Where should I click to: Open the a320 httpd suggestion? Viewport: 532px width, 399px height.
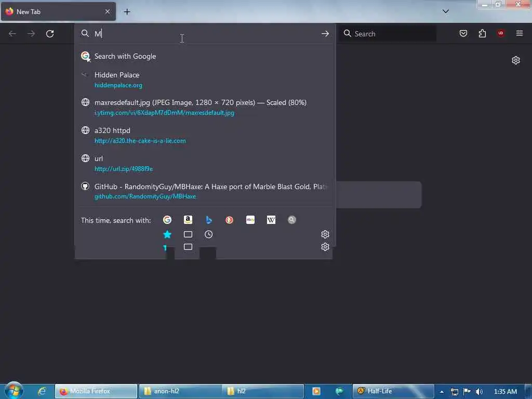coord(205,136)
